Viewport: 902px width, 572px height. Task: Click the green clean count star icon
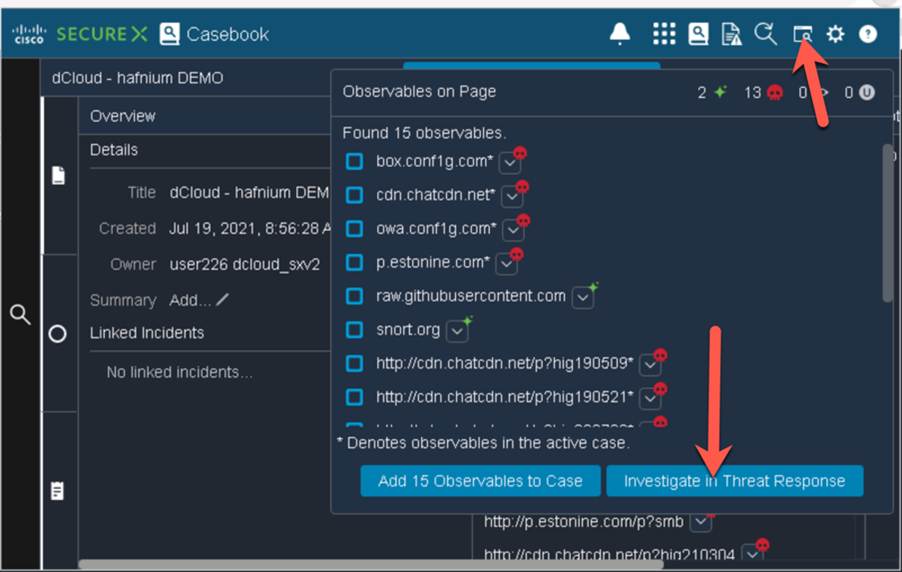(720, 91)
